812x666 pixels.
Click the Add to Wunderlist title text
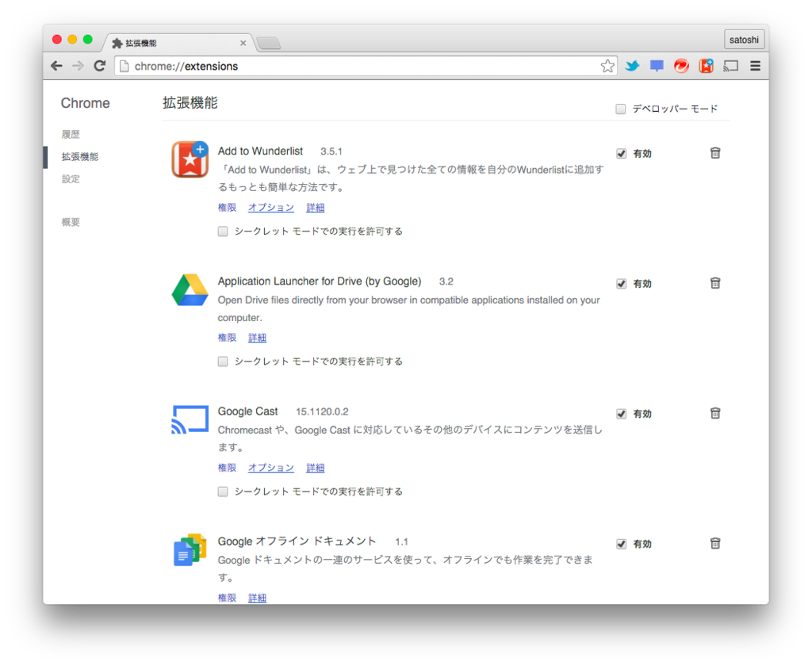[260, 151]
